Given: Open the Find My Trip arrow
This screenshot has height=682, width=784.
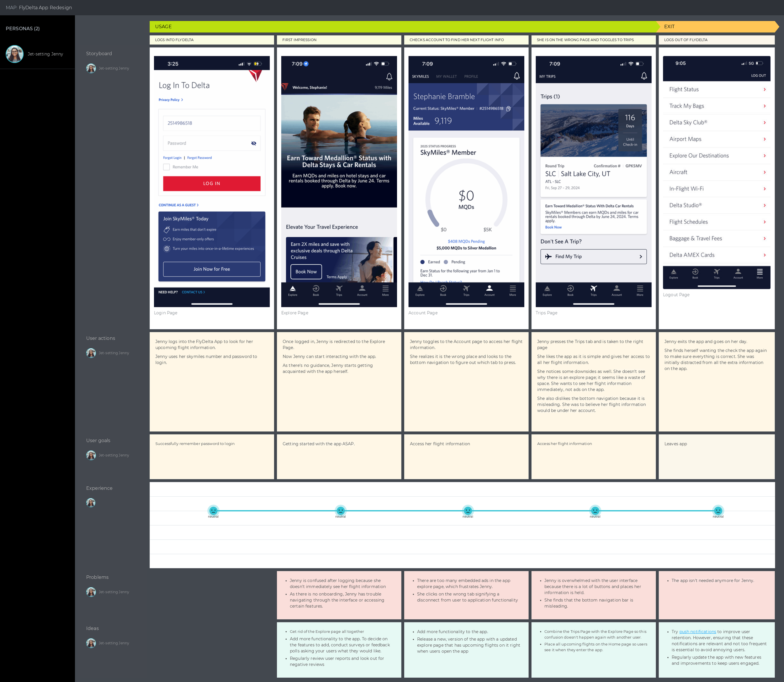Looking at the screenshot, I should [640, 256].
